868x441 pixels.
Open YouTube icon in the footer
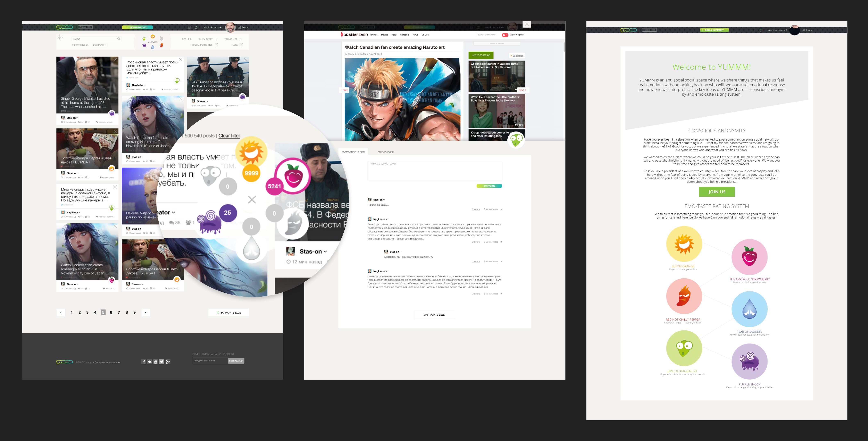(x=156, y=362)
